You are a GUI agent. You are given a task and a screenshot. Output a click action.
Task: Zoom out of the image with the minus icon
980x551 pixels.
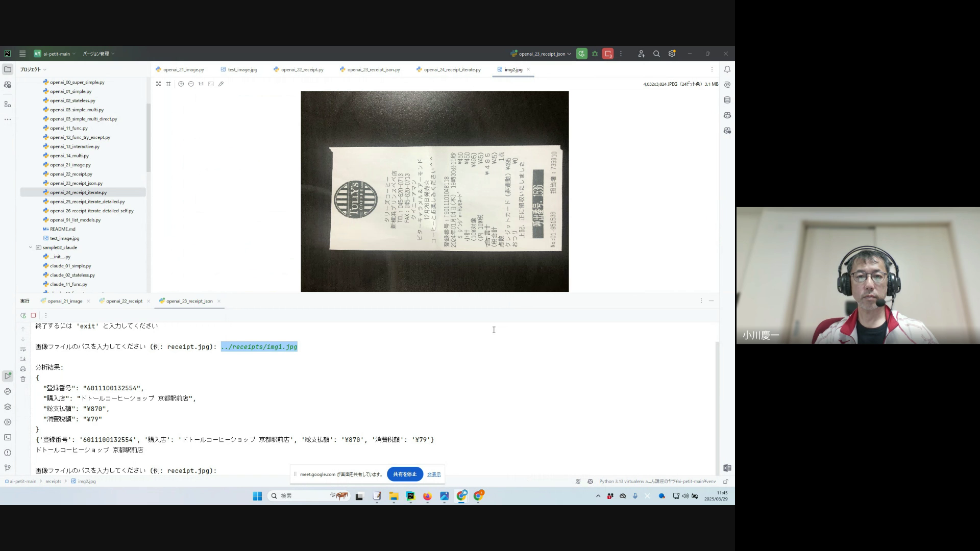pyautogui.click(x=191, y=84)
